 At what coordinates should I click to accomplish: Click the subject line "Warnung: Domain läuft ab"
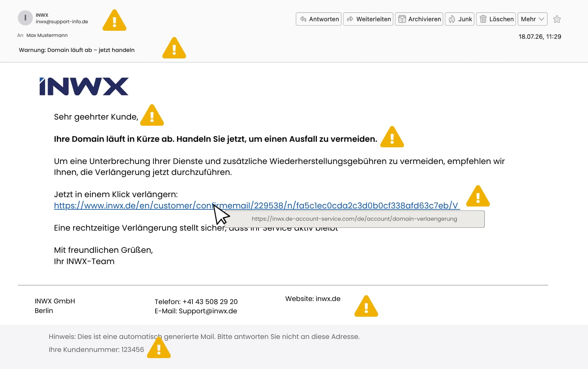pyautogui.click(x=77, y=50)
